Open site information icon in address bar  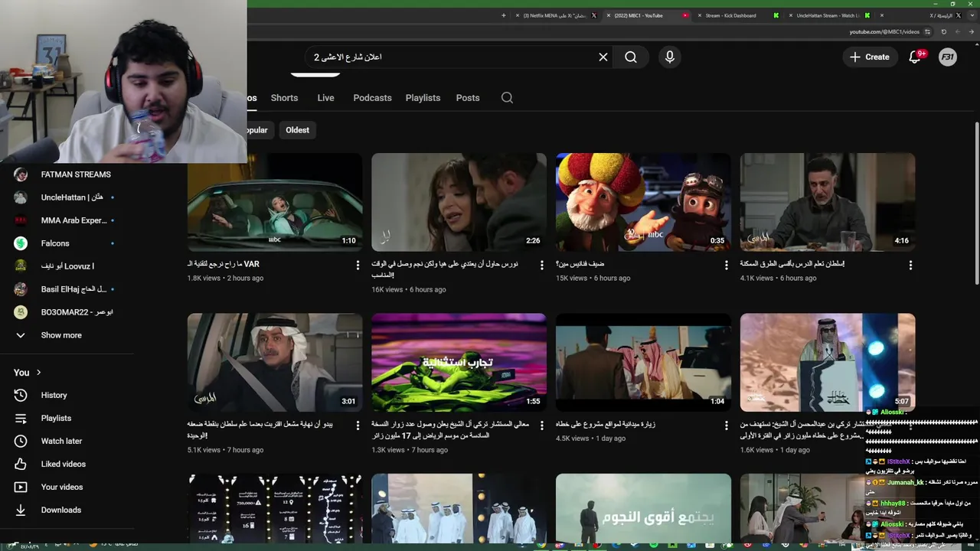927,32
